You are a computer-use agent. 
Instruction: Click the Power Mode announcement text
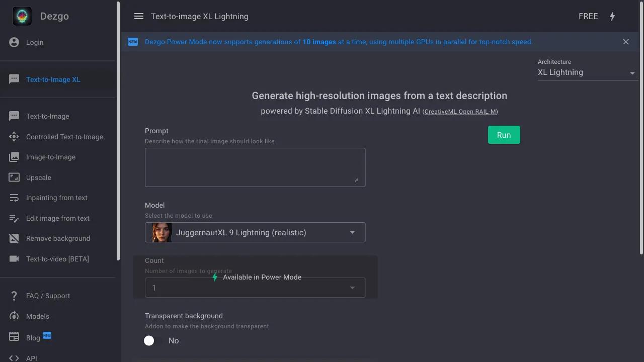tap(339, 42)
